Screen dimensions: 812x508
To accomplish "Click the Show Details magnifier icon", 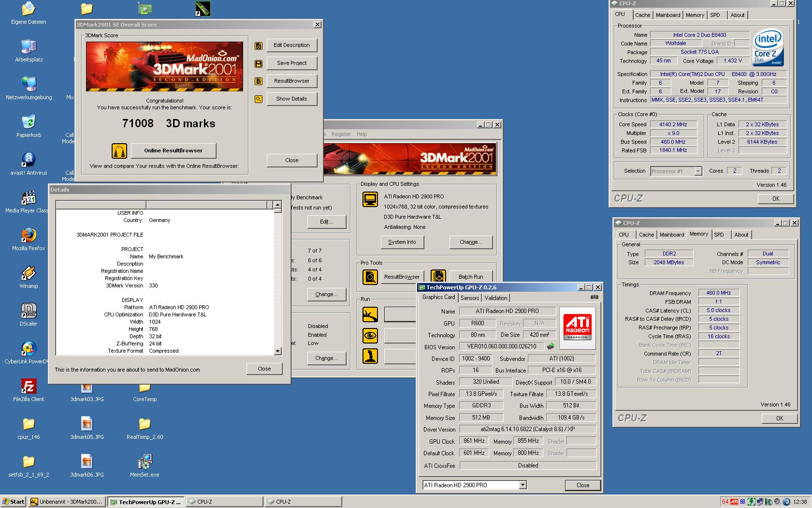I will (259, 99).
